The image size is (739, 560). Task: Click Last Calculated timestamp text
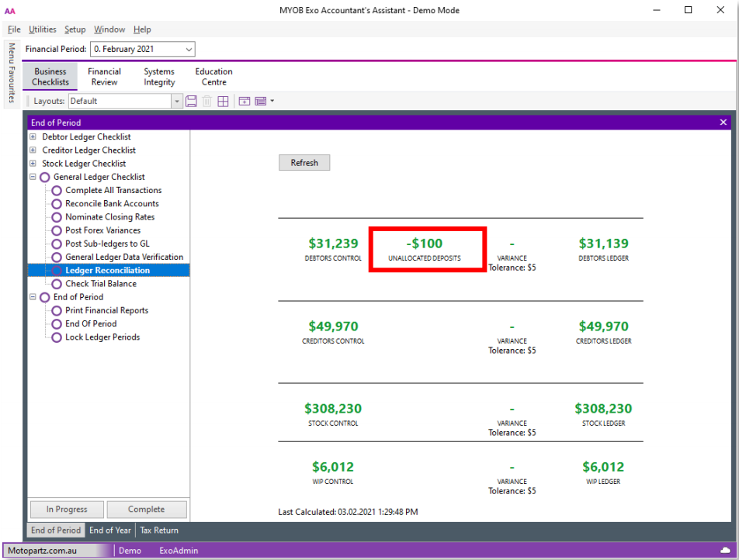(x=348, y=512)
